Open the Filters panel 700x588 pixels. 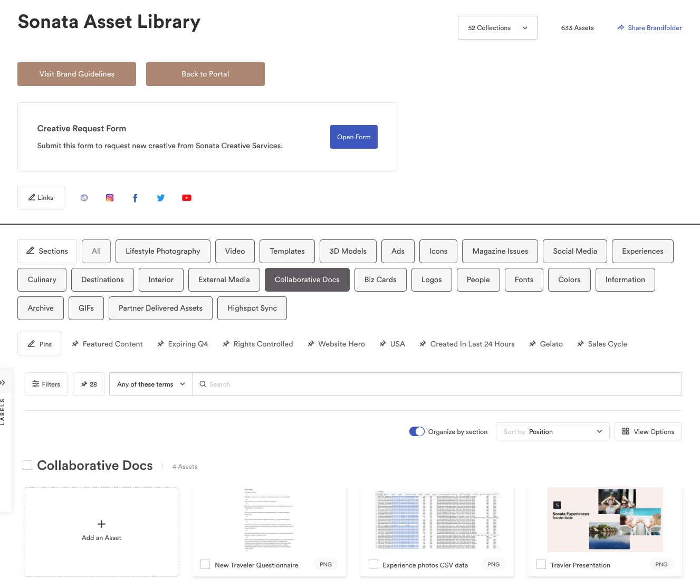(46, 384)
